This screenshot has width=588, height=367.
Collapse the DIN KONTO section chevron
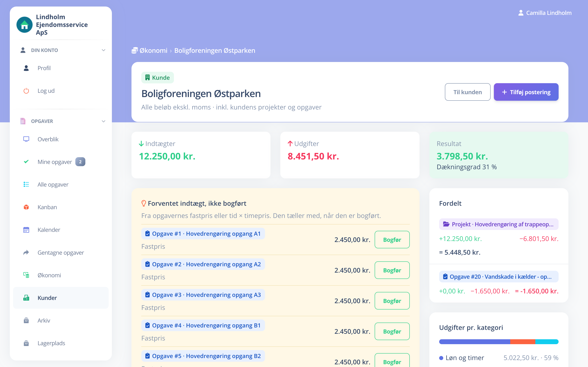pos(104,50)
